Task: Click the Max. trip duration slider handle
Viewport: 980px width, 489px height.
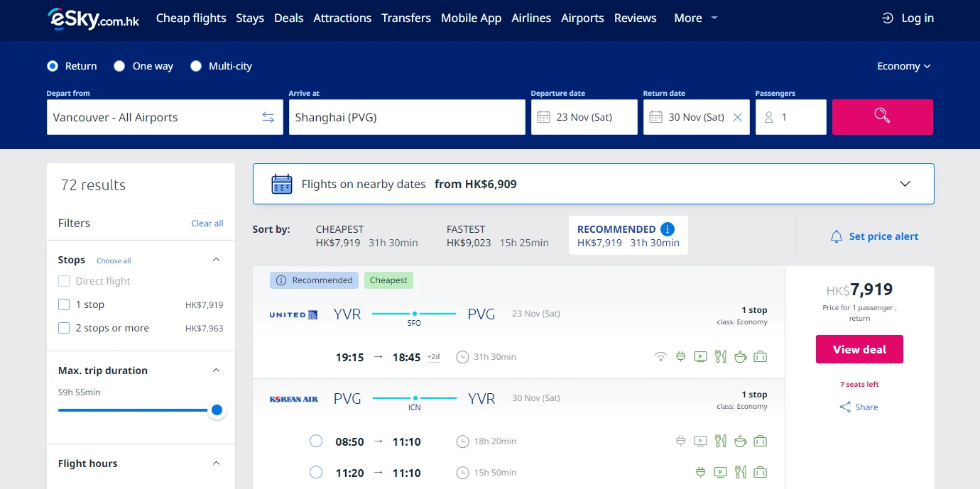Action: click(217, 410)
